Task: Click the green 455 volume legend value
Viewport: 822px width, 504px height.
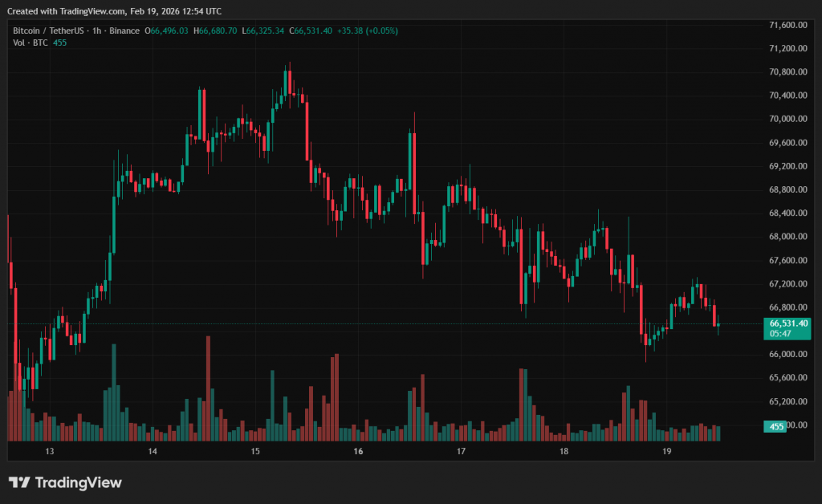Action: [x=60, y=43]
